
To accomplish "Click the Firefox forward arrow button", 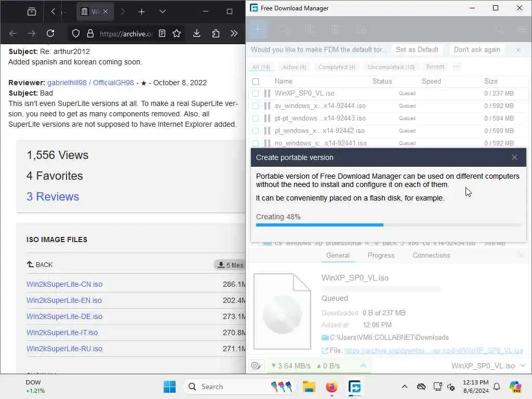I will point(32,33).
